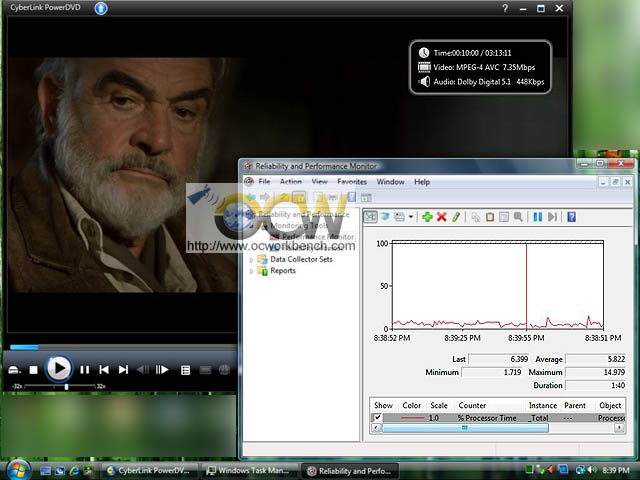Click the Windows Start orb
Viewport: 640px width, 480px height.
pyautogui.click(x=18, y=470)
